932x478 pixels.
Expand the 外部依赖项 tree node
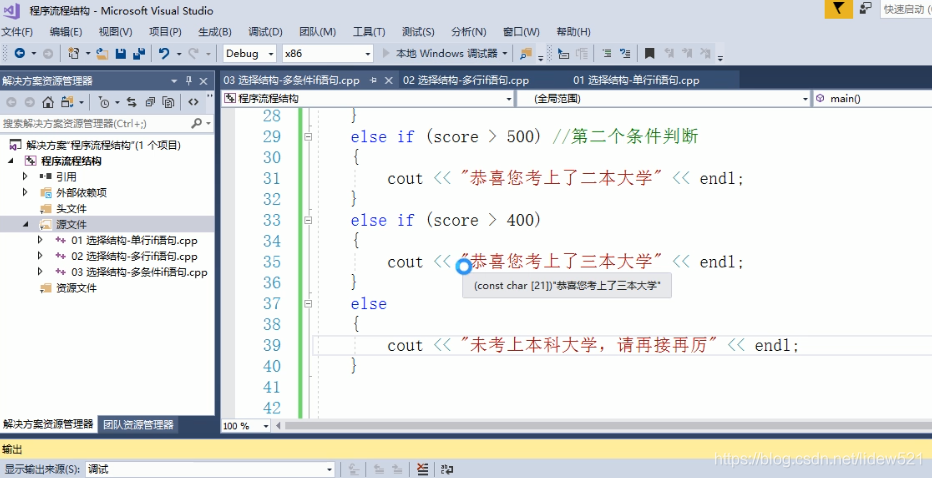click(25, 192)
